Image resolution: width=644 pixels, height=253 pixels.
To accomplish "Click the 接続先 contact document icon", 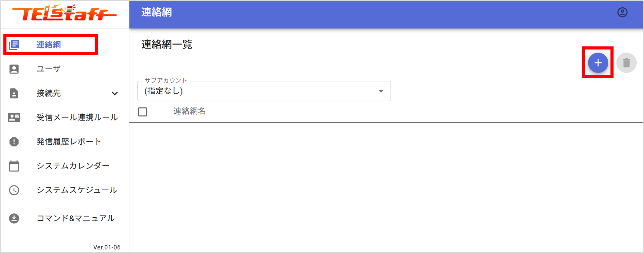I will (x=14, y=93).
